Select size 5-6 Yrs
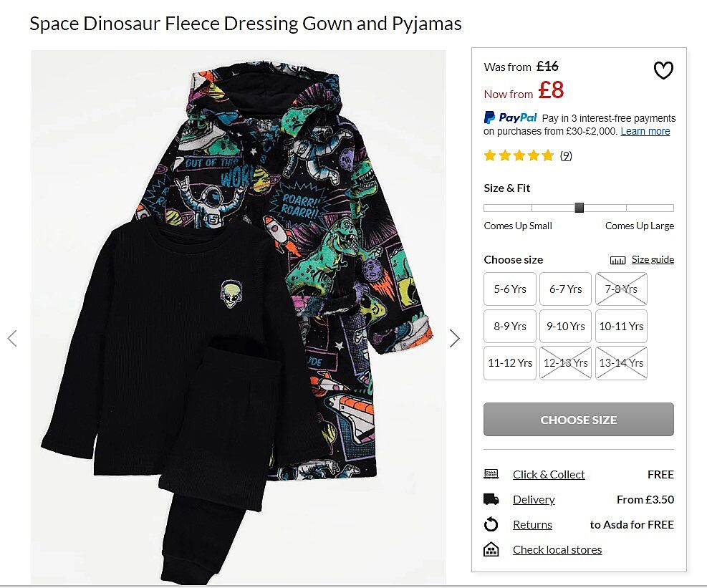 (x=510, y=289)
